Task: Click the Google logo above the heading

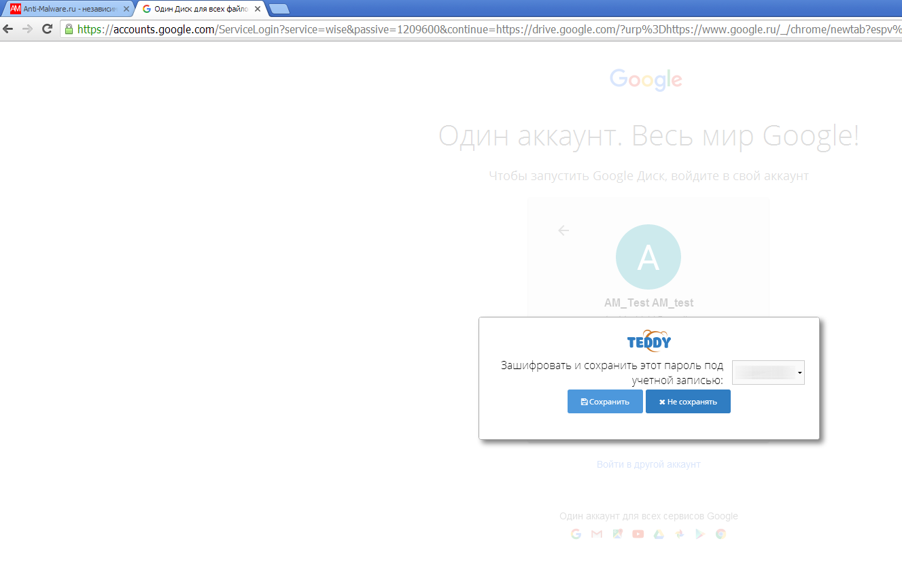Action: pyautogui.click(x=646, y=80)
